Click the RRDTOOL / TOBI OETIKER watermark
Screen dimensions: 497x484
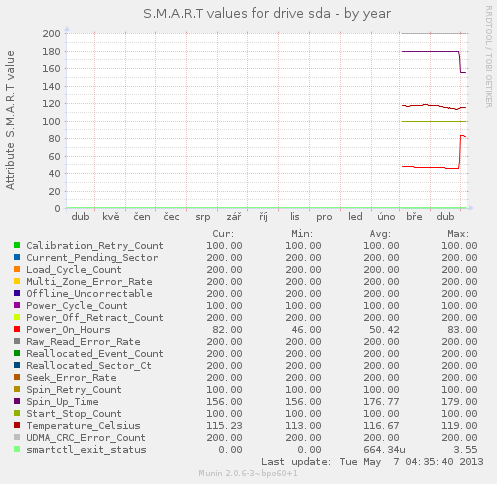(488, 57)
